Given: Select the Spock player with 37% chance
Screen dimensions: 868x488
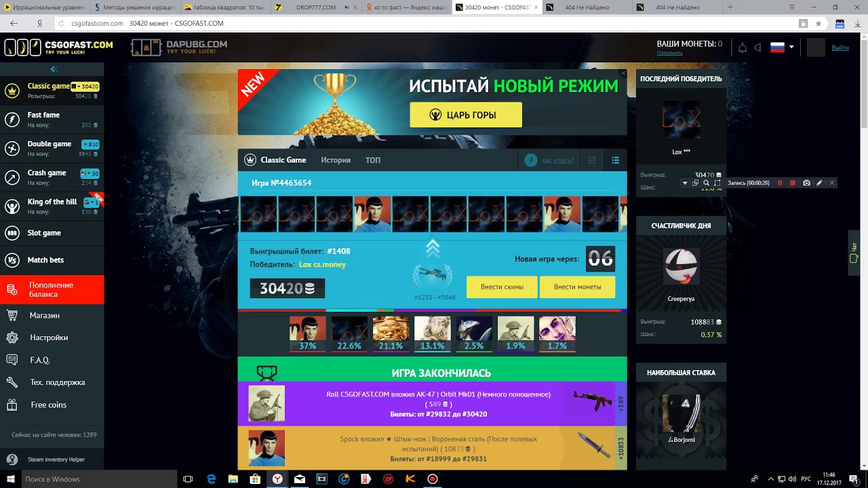Looking at the screenshot, I should [x=308, y=334].
